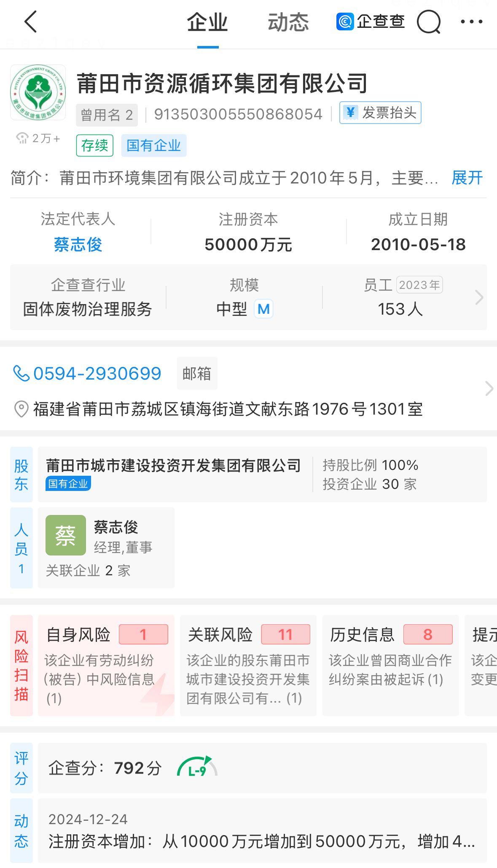Viewport: 497px width, 868px height.
Task: Open contact details chevron arrow
Action: point(489,388)
